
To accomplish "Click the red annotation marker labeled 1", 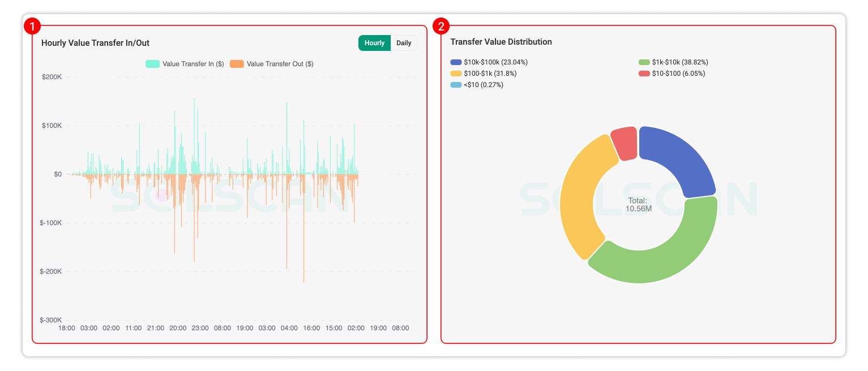I will pyautogui.click(x=32, y=25).
